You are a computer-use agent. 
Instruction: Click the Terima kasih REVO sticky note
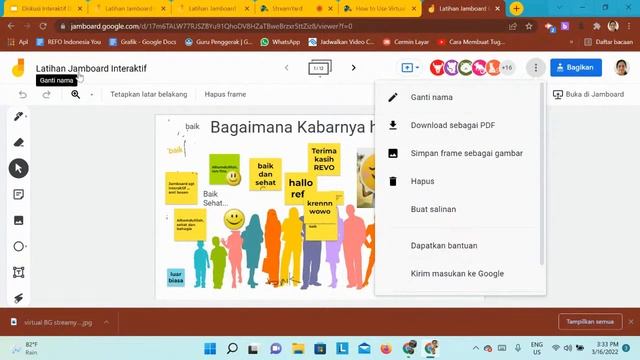point(324,159)
